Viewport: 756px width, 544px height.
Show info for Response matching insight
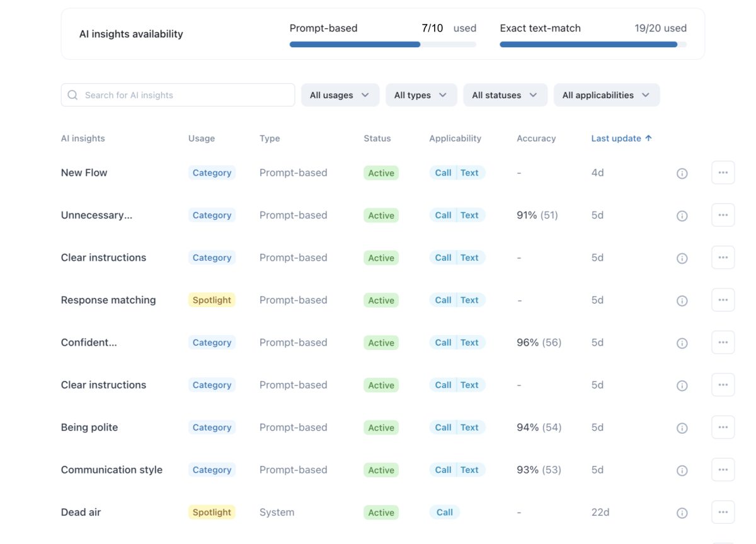pyautogui.click(x=682, y=301)
